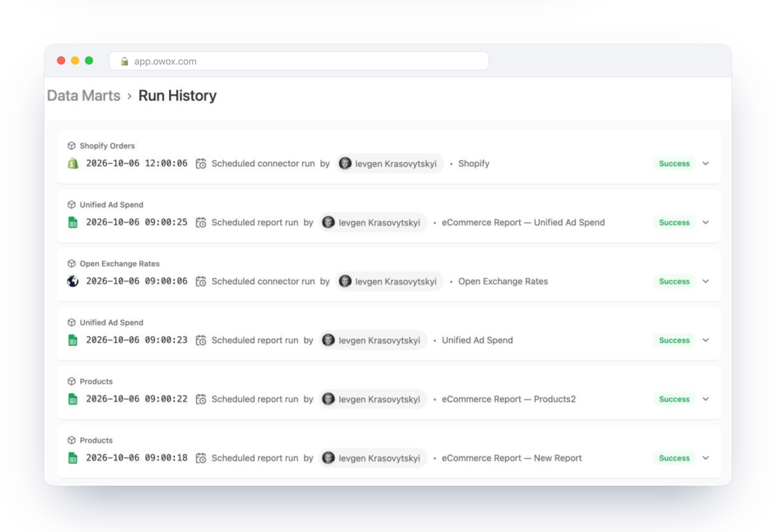Click timestamp 2026-10-06 12:00:06

pos(136,163)
